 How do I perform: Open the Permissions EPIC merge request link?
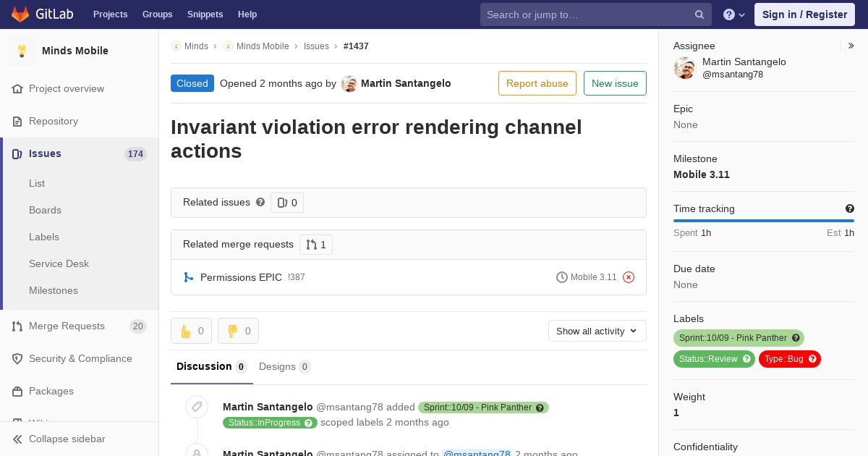click(x=241, y=277)
